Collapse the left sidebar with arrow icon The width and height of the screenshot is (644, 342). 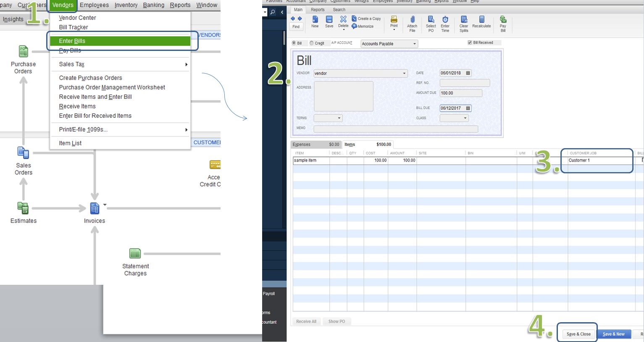[x=282, y=12]
